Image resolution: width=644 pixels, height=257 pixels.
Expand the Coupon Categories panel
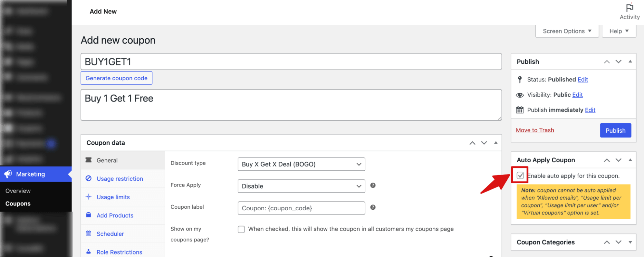[630, 242]
